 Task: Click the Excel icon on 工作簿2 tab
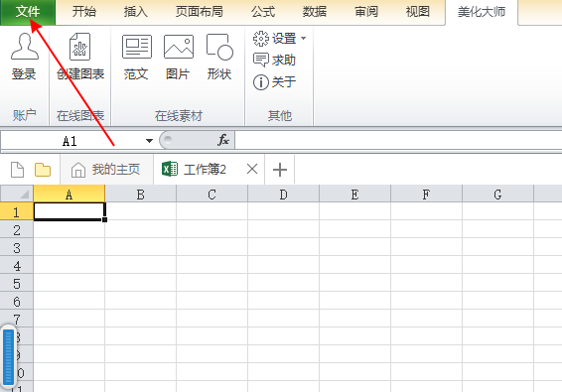(x=170, y=169)
